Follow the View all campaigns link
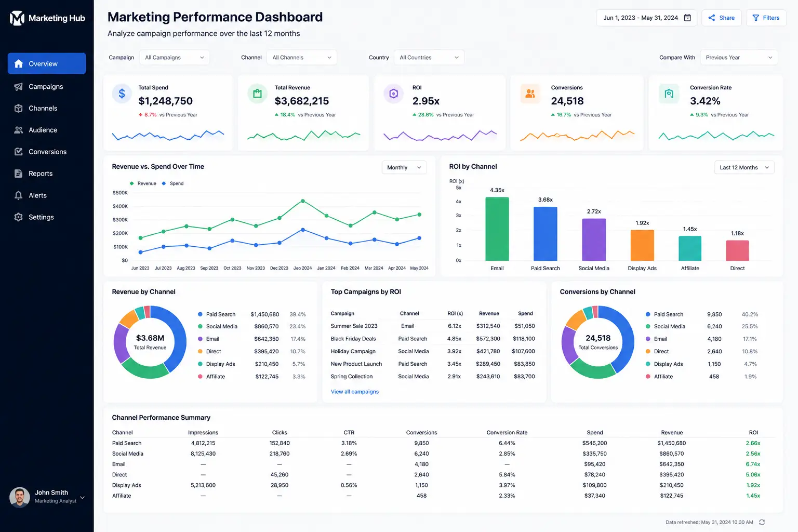 pyautogui.click(x=355, y=392)
